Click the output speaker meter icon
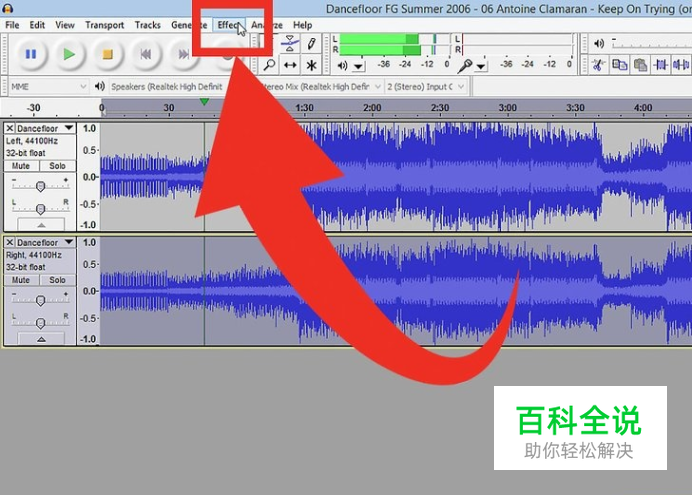Image resolution: width=692 pixels, height=495 pixels. click(342, 66)
